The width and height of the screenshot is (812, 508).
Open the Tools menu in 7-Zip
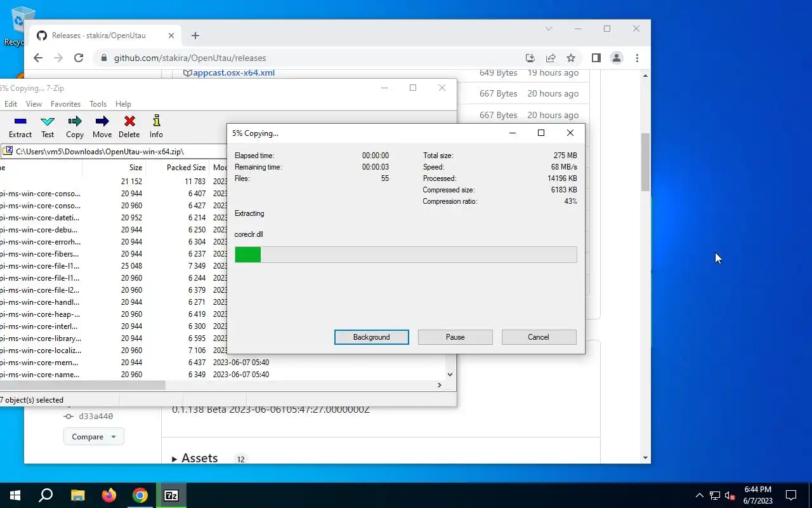click(x=98, y=104)
